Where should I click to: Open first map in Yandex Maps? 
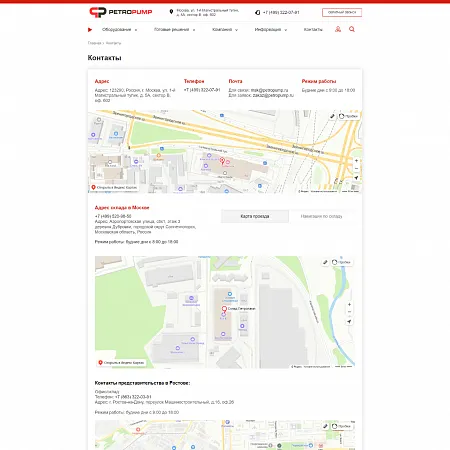coord(114,188)
